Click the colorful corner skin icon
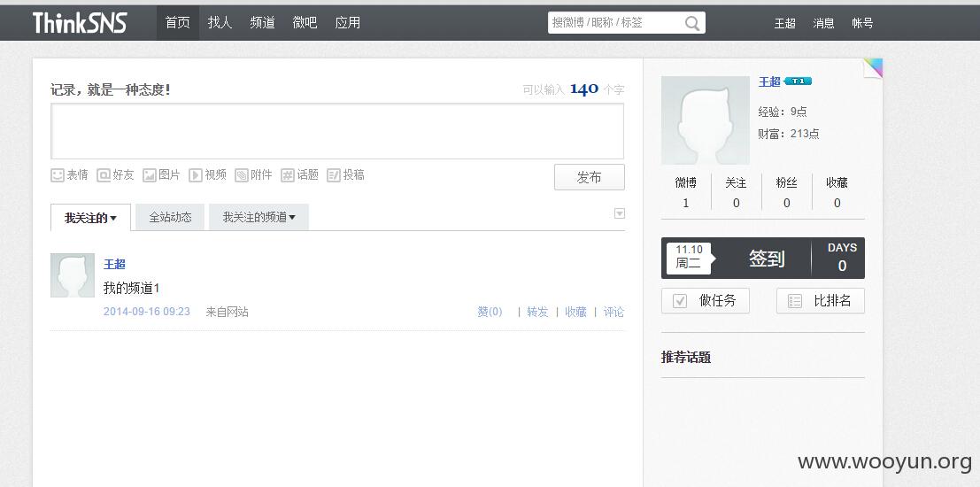 tap(873, 67)
